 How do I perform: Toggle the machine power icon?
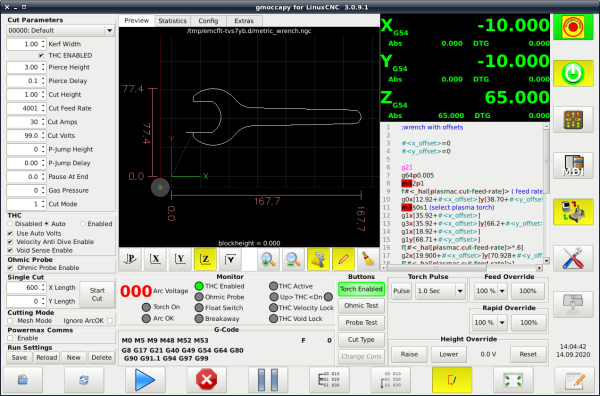coord(573,73)
